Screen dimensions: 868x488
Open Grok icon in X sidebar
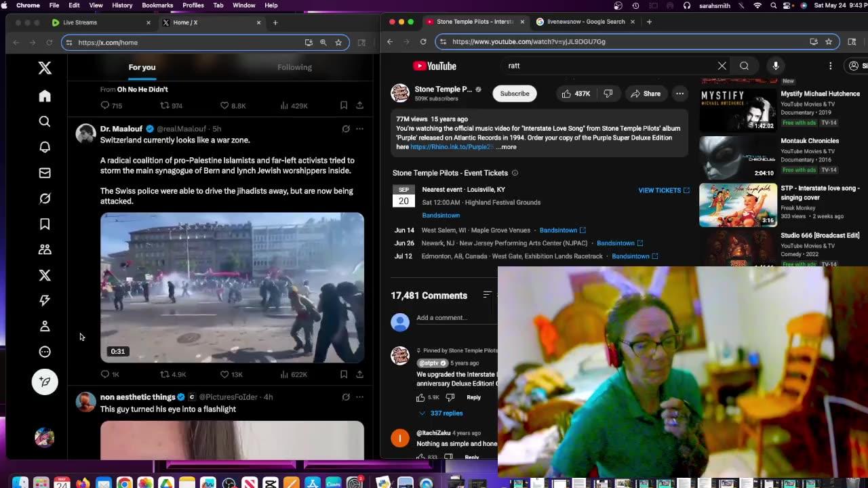click(x=45, y=199)
